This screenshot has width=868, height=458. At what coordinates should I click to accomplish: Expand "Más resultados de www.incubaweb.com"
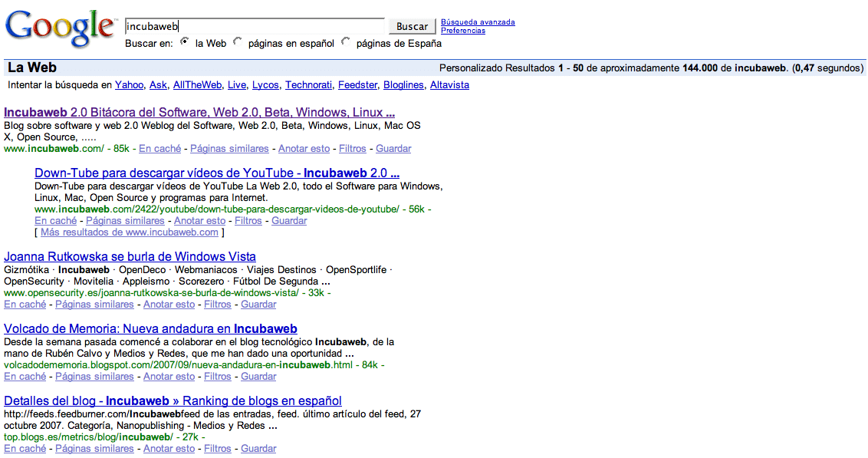coord(129,232)
